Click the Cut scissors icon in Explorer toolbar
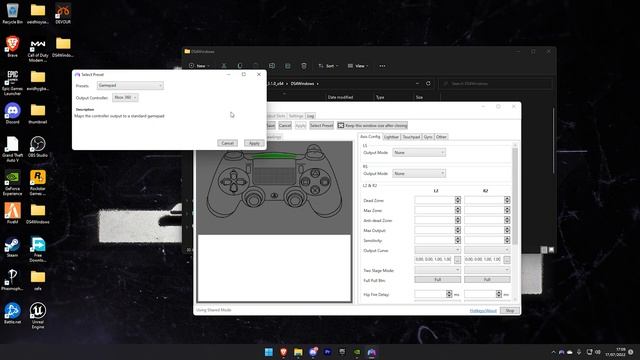 [224, 66]
